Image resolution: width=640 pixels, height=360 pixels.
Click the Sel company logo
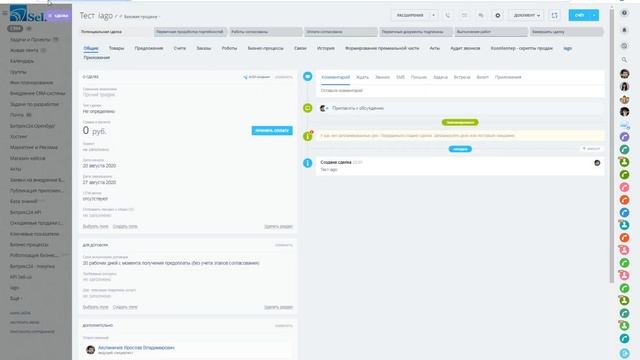click(27, 14)
